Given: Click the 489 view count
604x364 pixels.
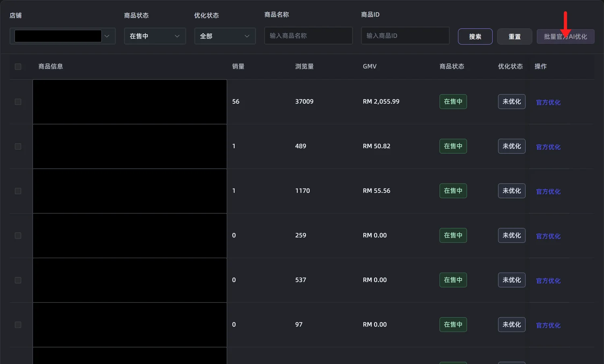Looking at the screenshot, I should [300, 146].
